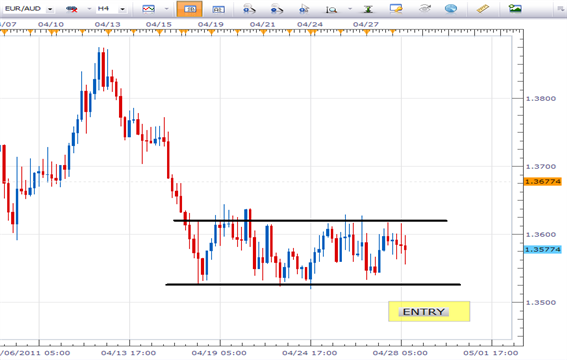The image size is (567, 360).
Task: Click the orange 1.36774 price label
Action: click(x=543, y=181)
